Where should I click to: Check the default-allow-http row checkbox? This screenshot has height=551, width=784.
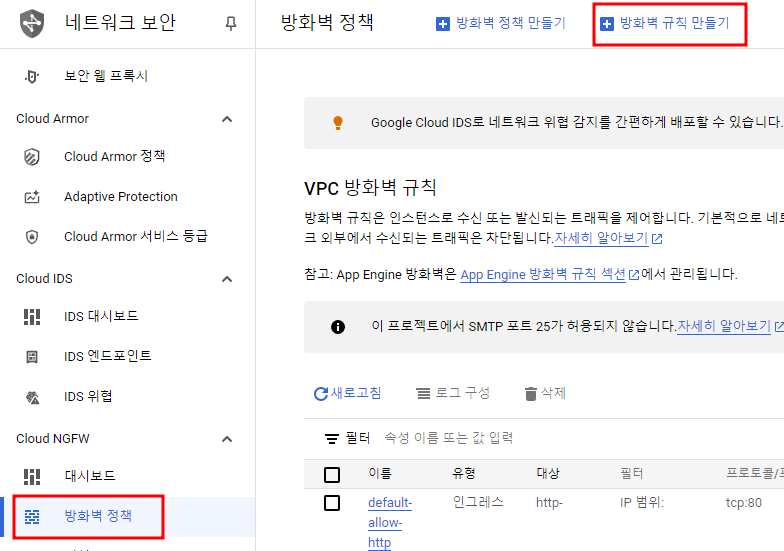(x=332, y=502)
